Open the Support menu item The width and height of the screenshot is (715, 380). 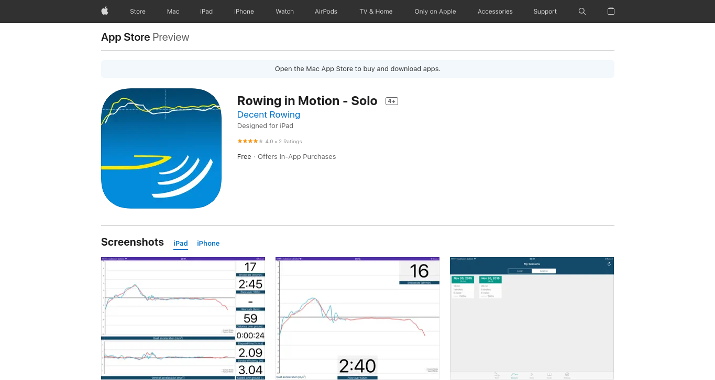click(x=545, y=11)
